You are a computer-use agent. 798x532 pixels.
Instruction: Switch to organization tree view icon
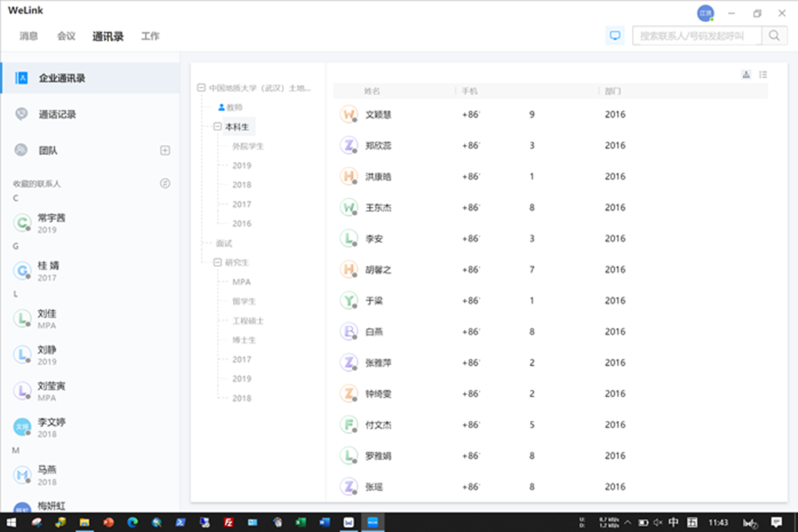[x=746, y=75]
